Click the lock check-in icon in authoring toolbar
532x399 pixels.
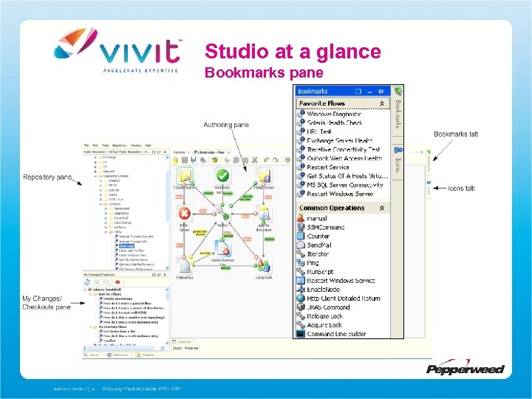point(175,160)
